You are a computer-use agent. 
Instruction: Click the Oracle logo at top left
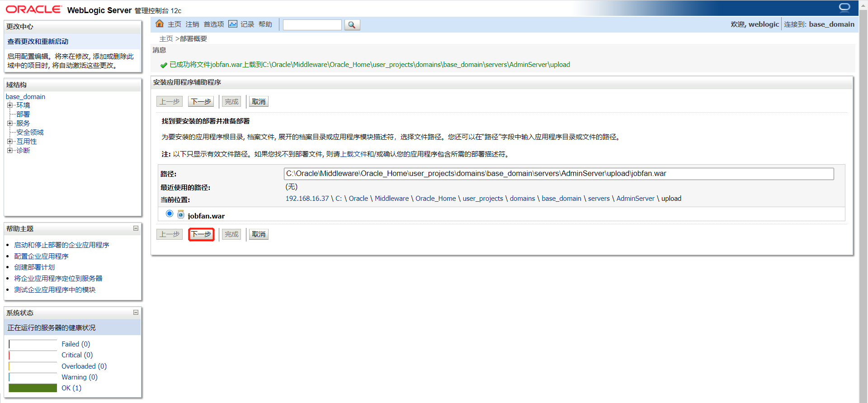33,9
